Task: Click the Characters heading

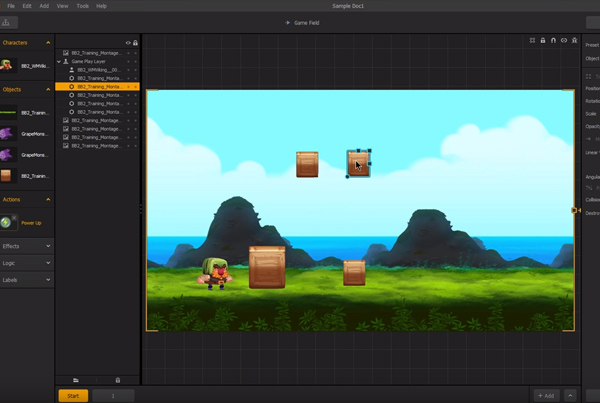Action: (15, 43)
